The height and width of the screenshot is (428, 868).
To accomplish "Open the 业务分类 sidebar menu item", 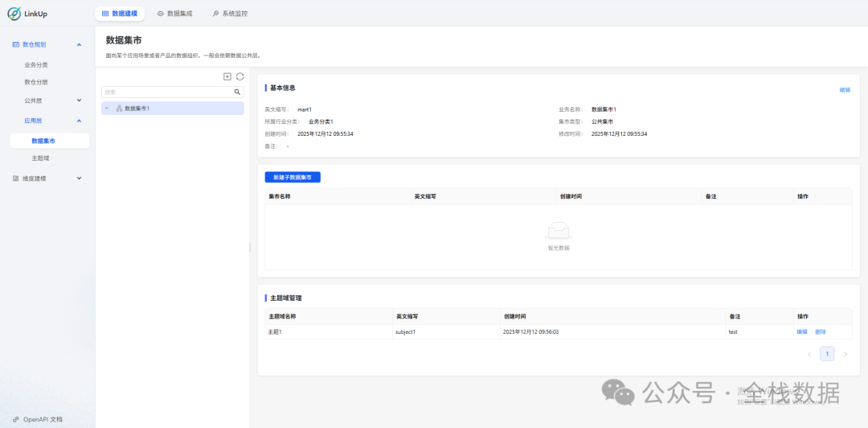I will click(36, 64).
